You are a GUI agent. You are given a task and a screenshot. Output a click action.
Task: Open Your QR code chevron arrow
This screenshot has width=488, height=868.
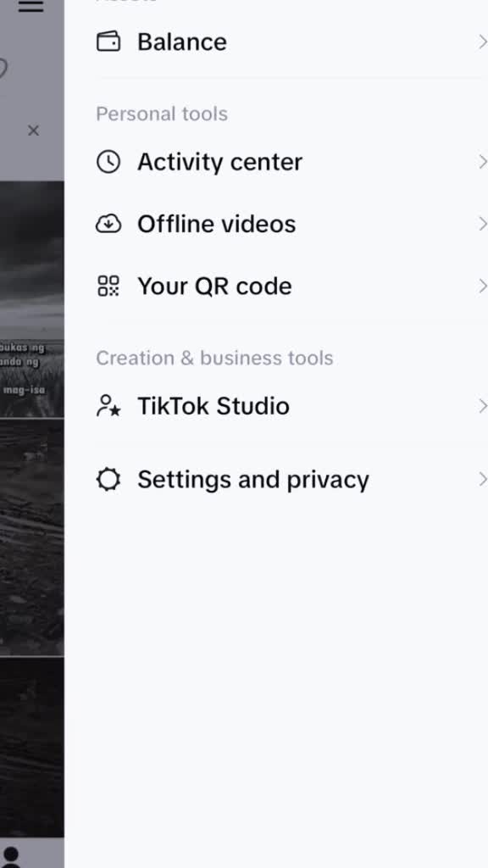pos(482,287)
